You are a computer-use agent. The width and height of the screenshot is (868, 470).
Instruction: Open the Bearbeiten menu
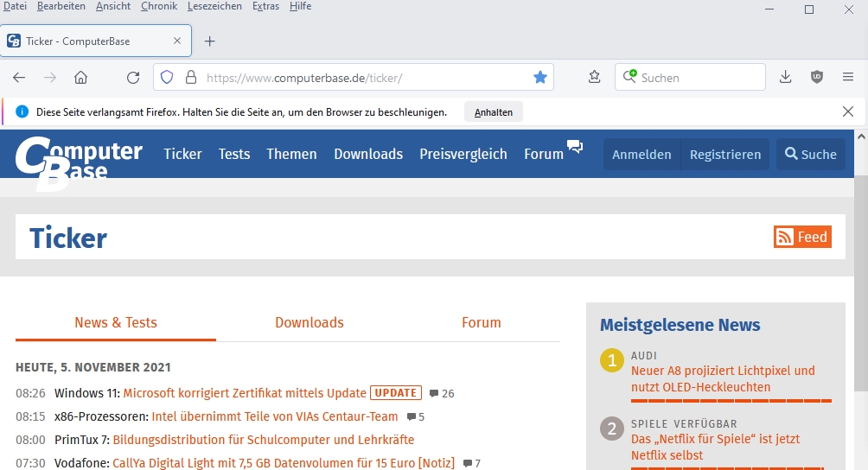pos(61,6)
